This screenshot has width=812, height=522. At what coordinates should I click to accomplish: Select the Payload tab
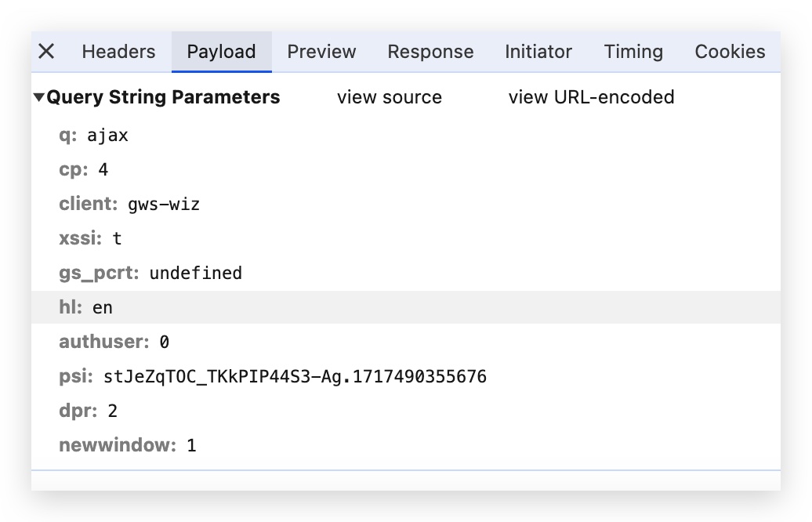pyautogui.click(x=221, y=52)
